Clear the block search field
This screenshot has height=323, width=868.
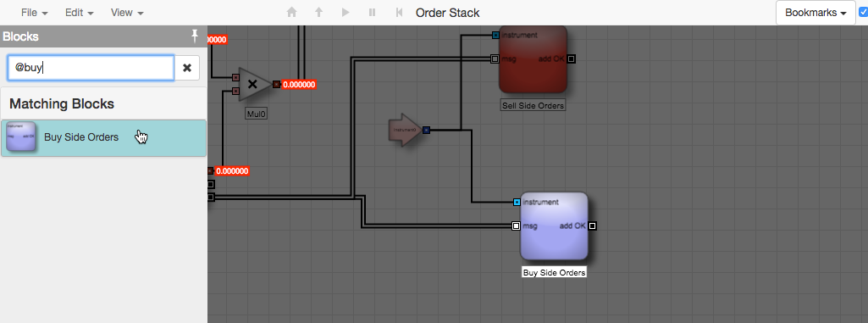tap(187, 68)
